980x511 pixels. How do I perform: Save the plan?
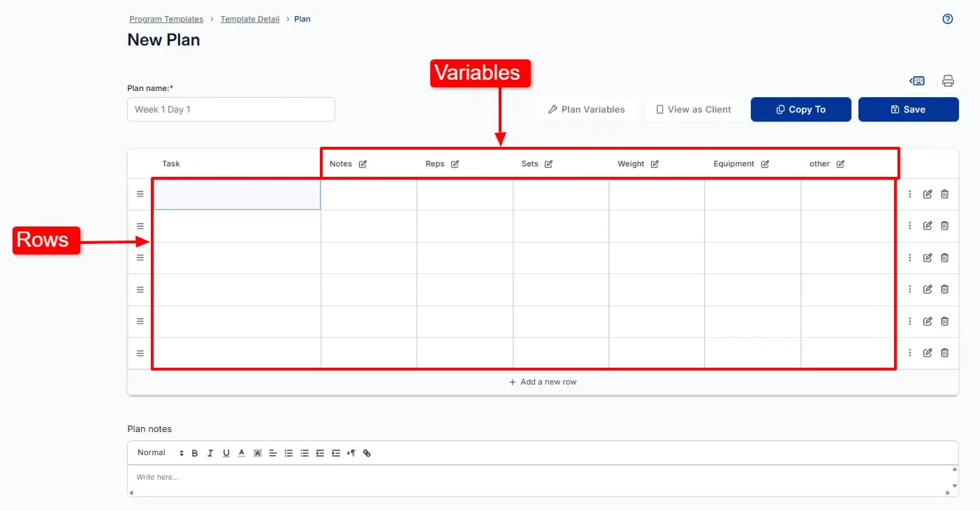pyautogui.click(x=908, y=110)
